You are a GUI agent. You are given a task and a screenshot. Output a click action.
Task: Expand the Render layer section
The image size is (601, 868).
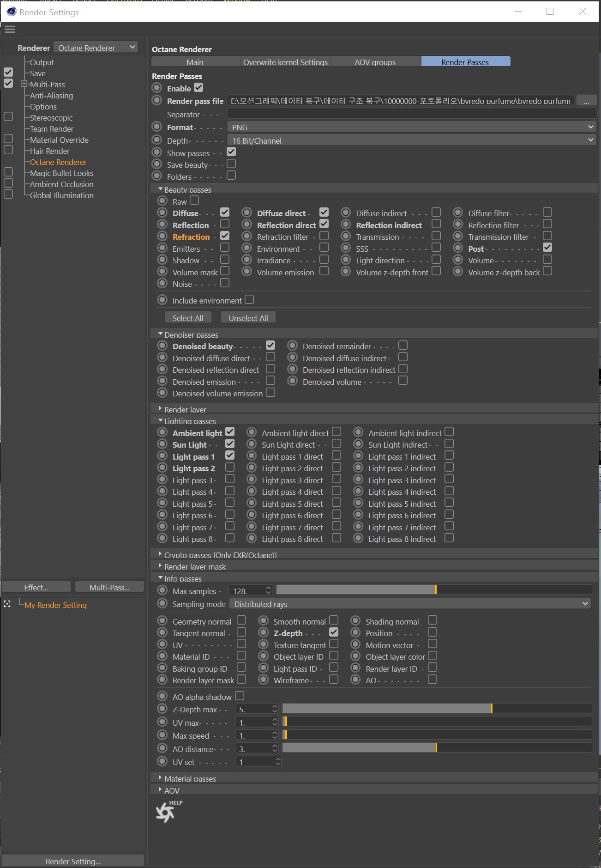coord(160,409)
